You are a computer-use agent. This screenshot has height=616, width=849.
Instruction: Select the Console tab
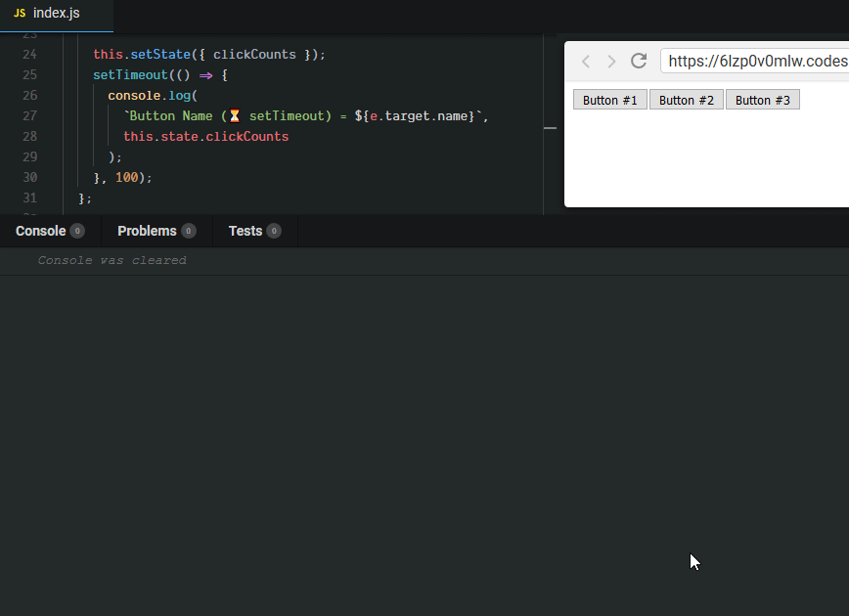coord(40,232)
